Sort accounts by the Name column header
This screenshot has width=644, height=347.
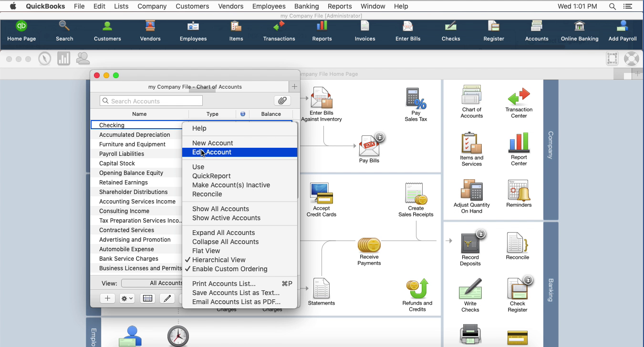[139, 114]
